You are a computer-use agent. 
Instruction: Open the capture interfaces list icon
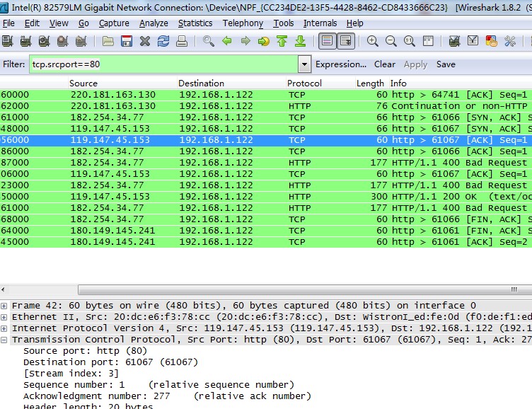coord(7,42)
